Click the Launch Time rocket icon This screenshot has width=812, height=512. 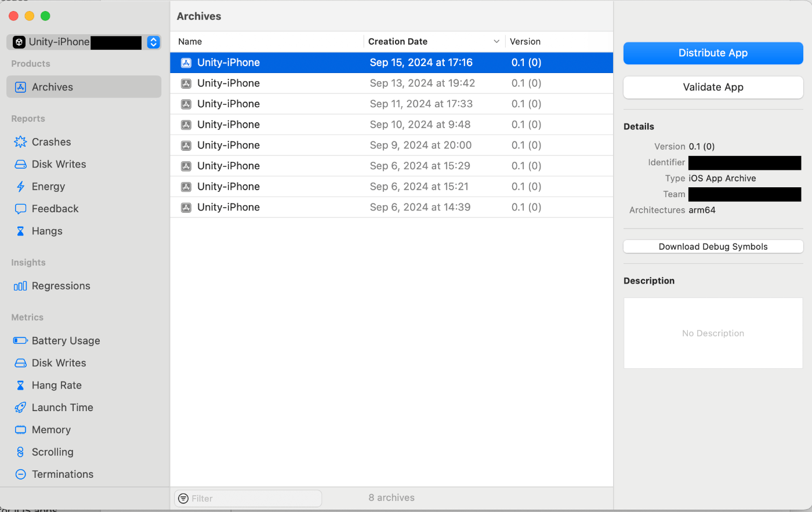pyautogui.click(x=20, y=408)
